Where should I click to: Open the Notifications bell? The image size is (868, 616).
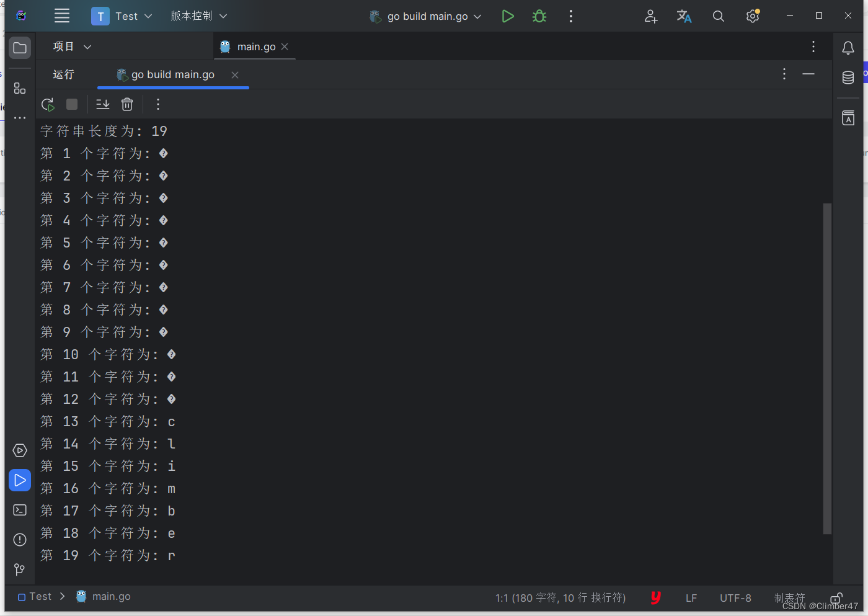pyautogui.click(x=848, y=48)
